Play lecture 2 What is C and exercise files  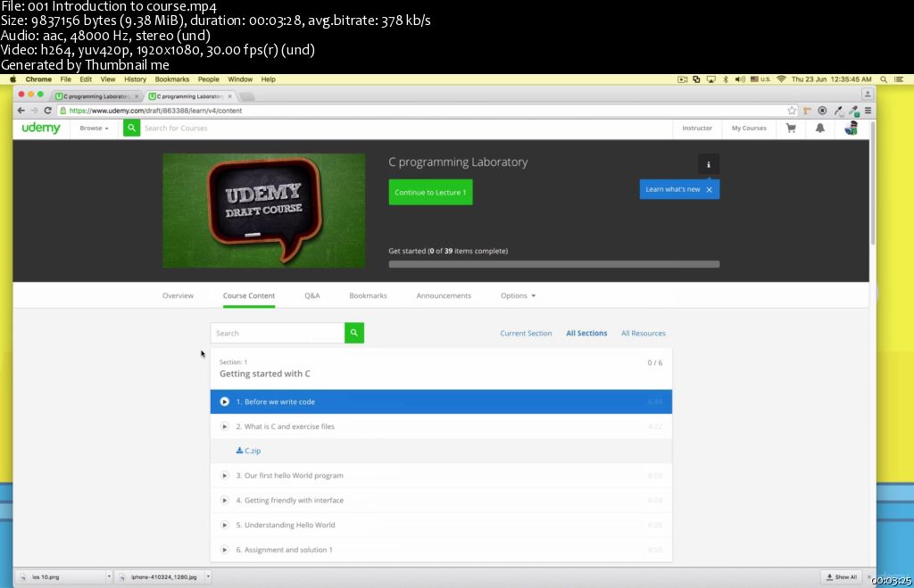[224, 427]
